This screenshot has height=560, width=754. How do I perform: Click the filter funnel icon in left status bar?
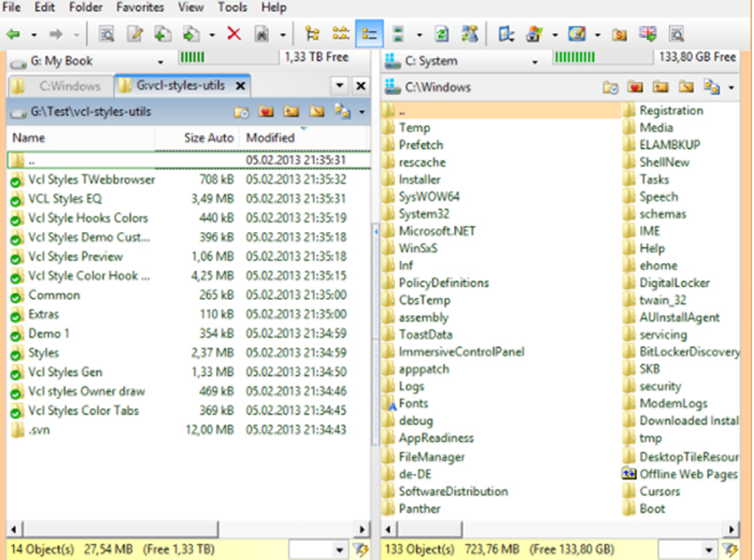[359, 550]
